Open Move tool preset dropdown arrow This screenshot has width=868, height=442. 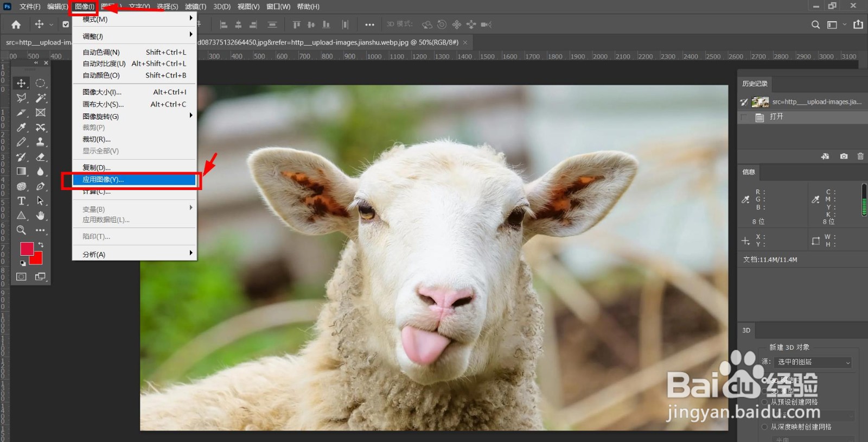coord(51,24)
